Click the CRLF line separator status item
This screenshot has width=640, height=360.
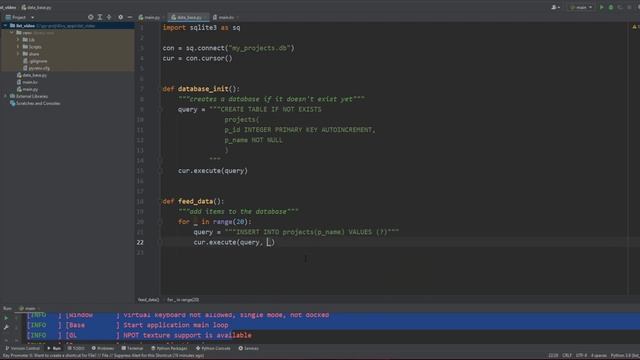coord(567,356)
